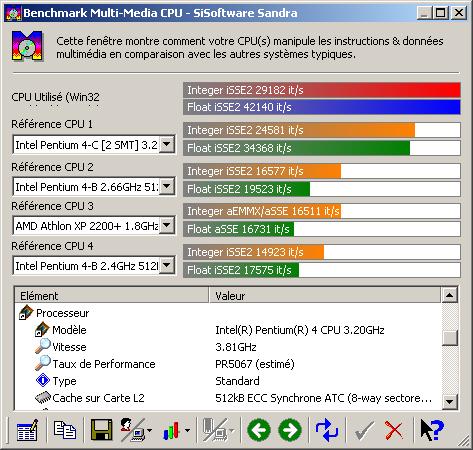Open dropdown arrow beside chart icon
The image size is (473, 450).
click(187, 430)
